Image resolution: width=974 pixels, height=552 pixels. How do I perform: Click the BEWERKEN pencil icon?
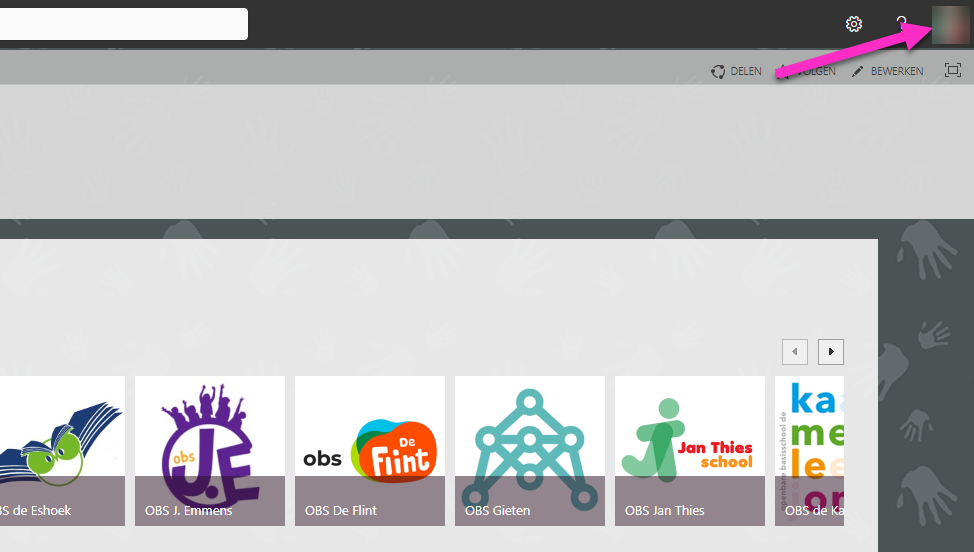click(x=857, y=71)
